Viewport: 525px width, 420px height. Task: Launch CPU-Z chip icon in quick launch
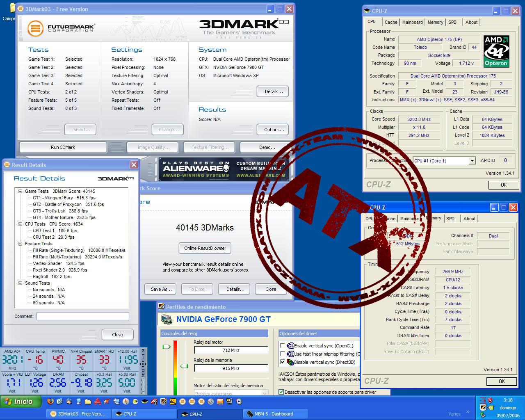(x=144, y=401)
